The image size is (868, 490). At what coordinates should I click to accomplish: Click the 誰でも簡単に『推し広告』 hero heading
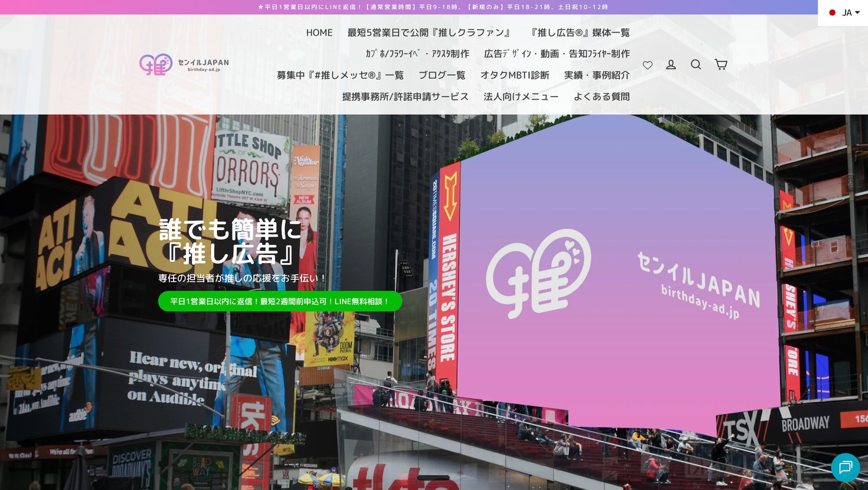tap(230, 242)
